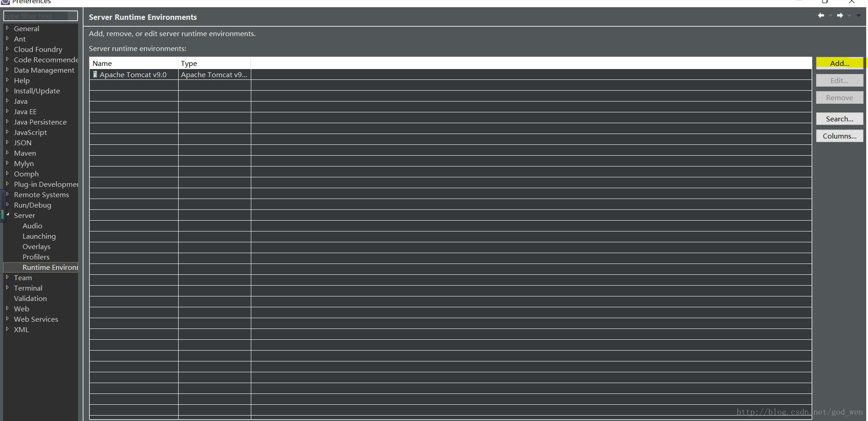The image size is (868, 421).
Task: Select JSON in the preferences tree
Action: [x=23, y=143]
